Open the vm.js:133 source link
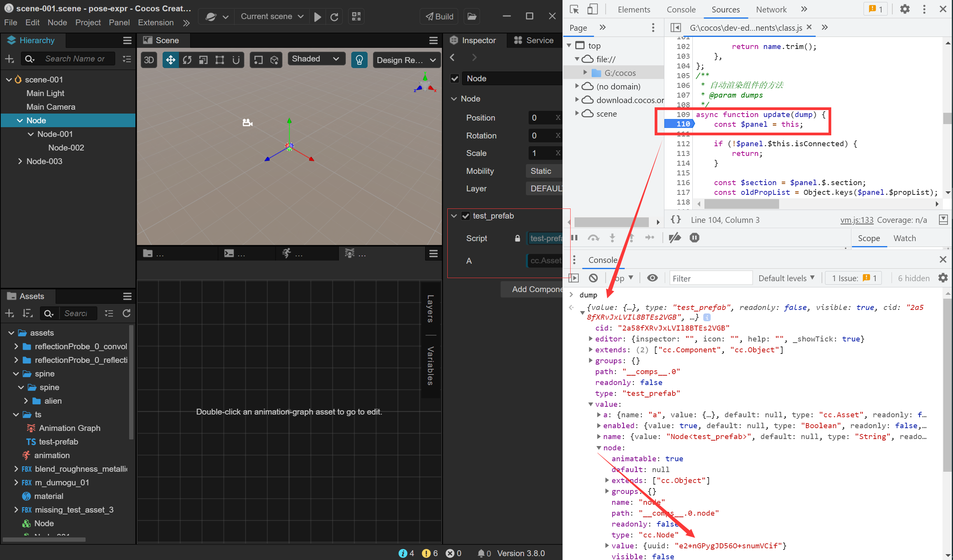953x560 pixels. click(x=857, y=220)
